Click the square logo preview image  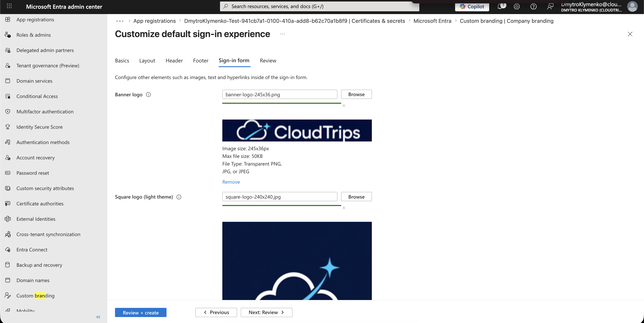(x=297, y=261)
